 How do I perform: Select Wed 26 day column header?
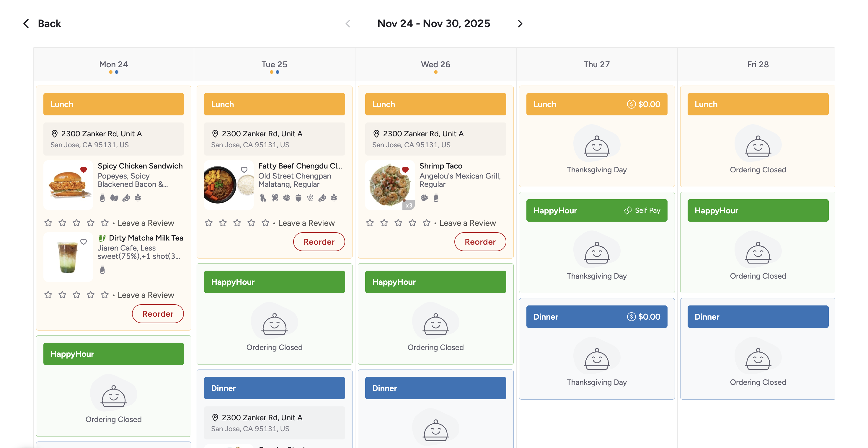click(435, 64)
